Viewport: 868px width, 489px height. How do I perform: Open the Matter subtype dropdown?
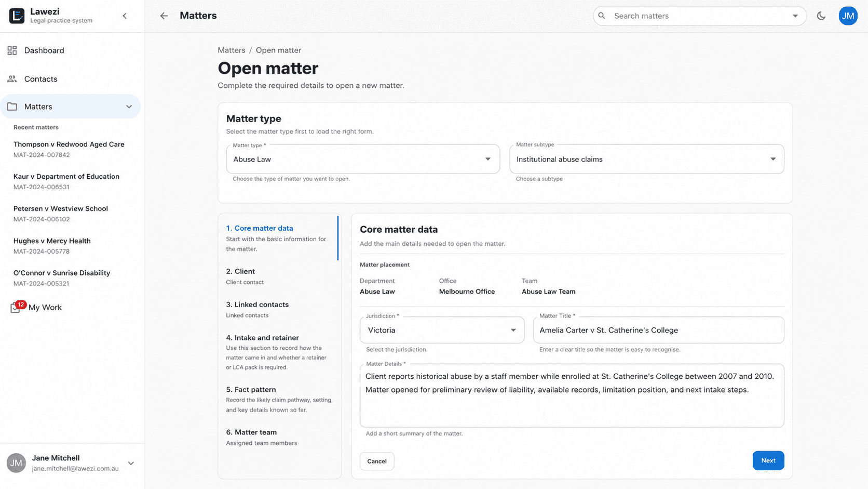[646, 159]
